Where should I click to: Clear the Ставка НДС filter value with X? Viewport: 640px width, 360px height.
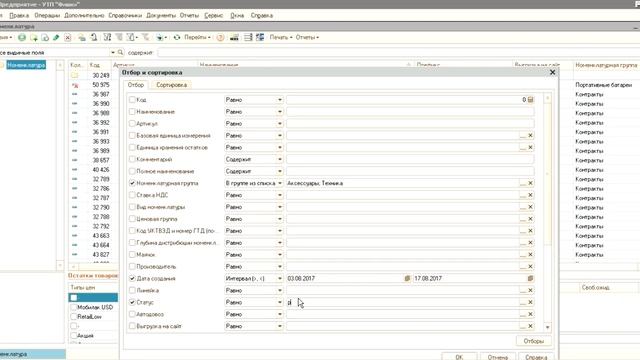point(530,195)
